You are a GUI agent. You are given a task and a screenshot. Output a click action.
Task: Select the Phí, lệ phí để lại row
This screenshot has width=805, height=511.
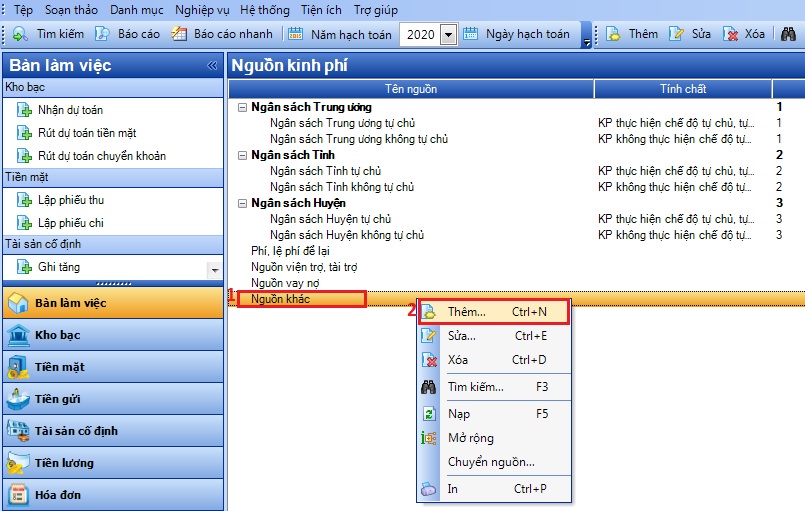point(516,251)
